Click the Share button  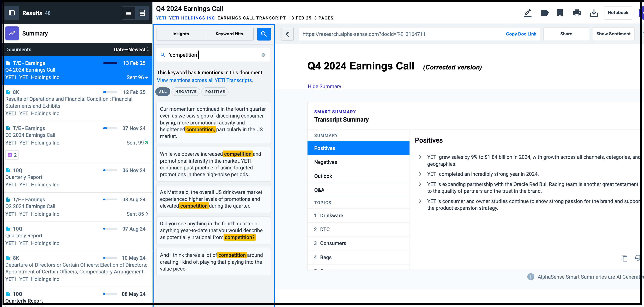pos(566,34)
